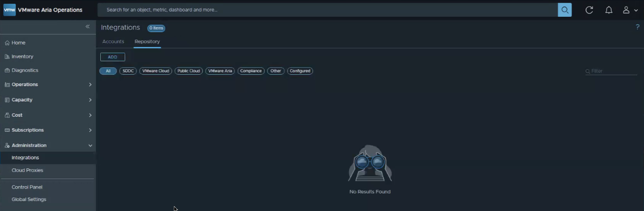Focus the global search field
644x211 pixels.
328,10
